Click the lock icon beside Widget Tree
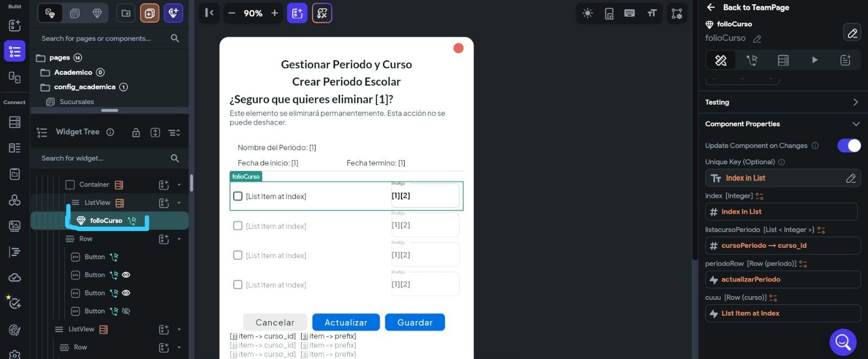868x359 pixels. tap(136, 132)
